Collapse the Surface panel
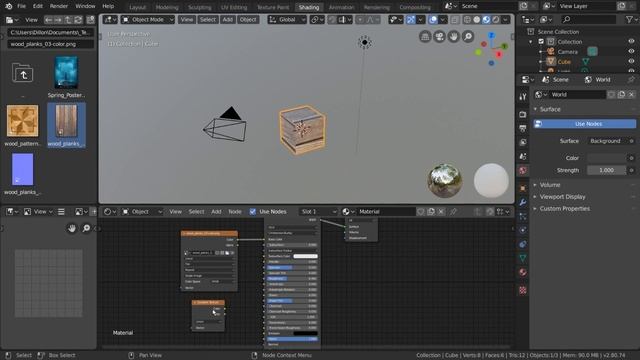The width and height of the screenshot is (640, 360). 535,109
